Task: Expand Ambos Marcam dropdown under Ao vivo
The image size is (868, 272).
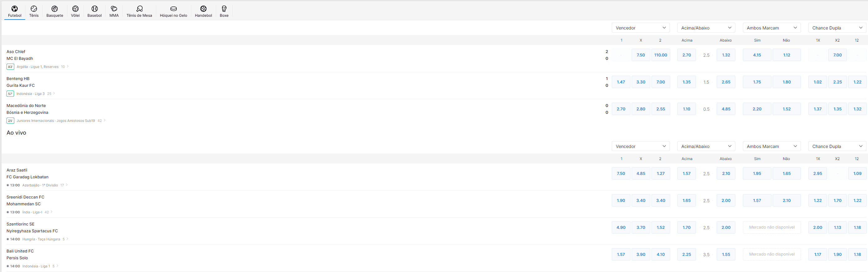Action: [771, 146]
